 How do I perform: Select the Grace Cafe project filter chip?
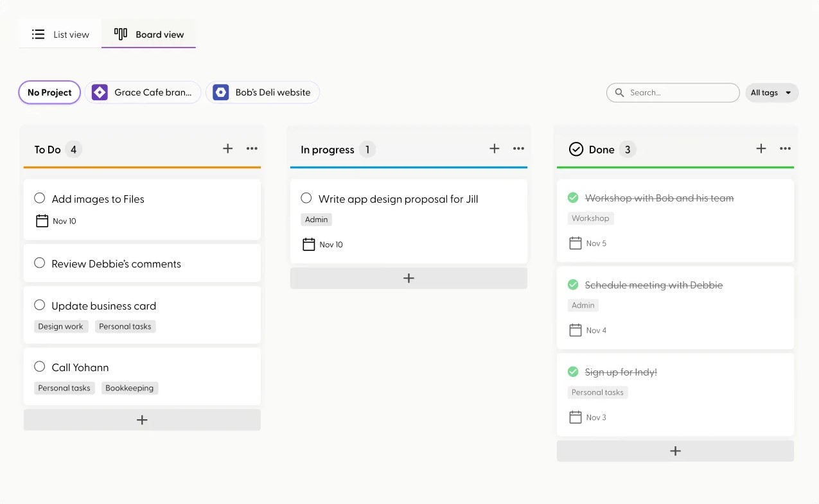[x=143, y=92]
